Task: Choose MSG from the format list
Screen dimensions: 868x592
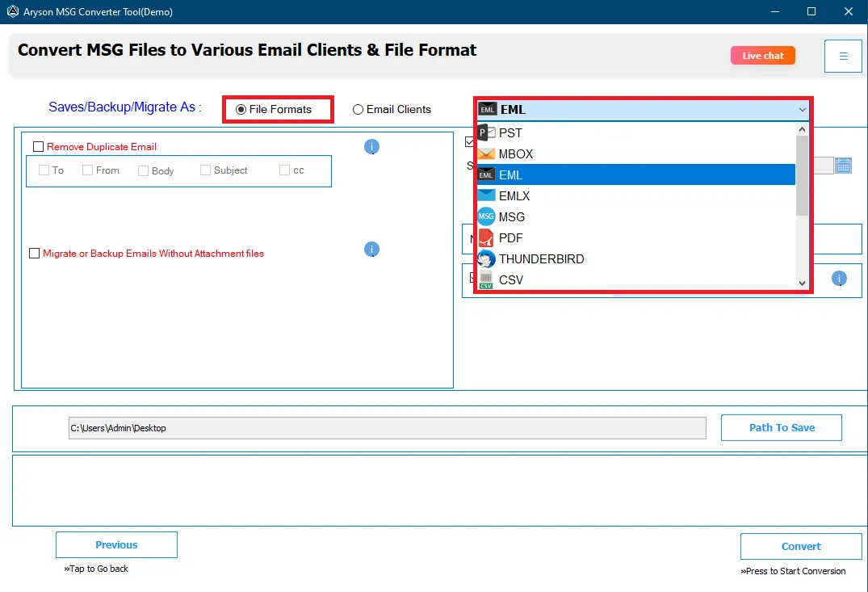Action: (636, 217)
